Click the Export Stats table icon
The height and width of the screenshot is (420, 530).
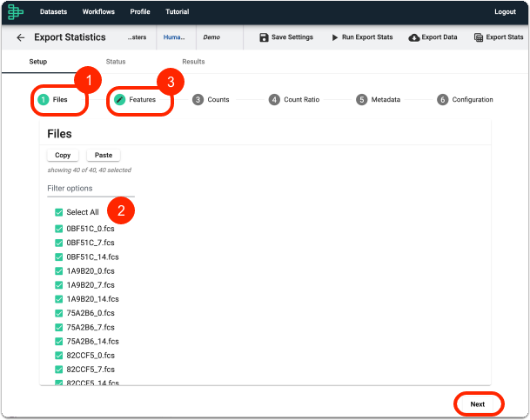coord(479,37)
